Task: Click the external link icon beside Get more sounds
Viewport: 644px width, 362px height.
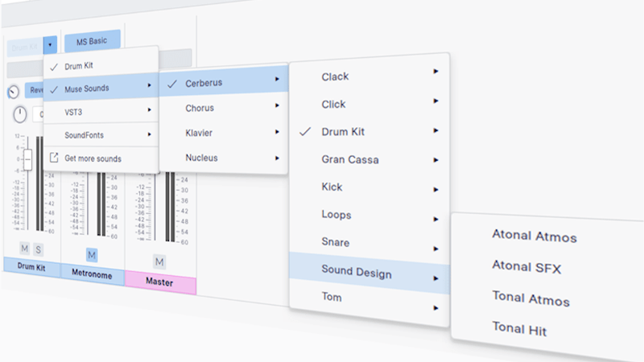Action: (x=54, y=158)
